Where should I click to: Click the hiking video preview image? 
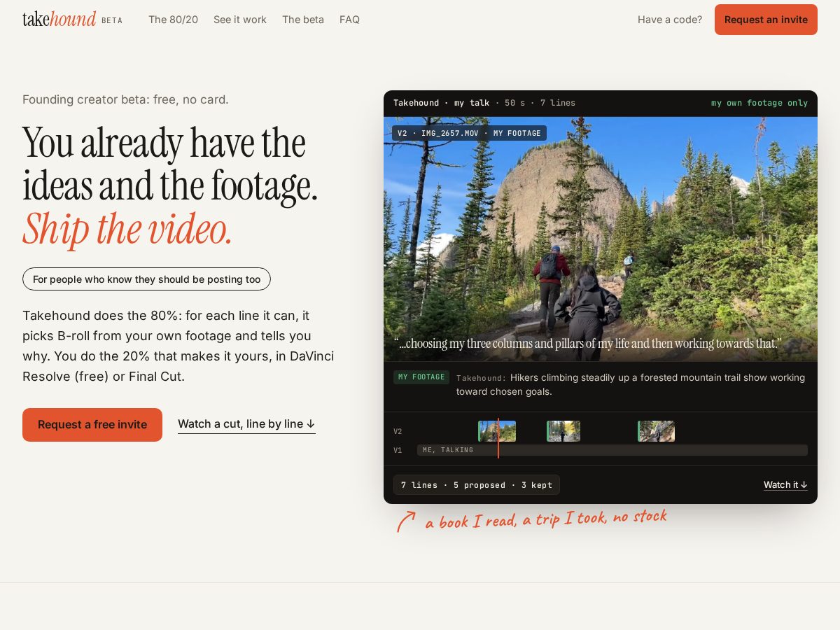point(601,239)
